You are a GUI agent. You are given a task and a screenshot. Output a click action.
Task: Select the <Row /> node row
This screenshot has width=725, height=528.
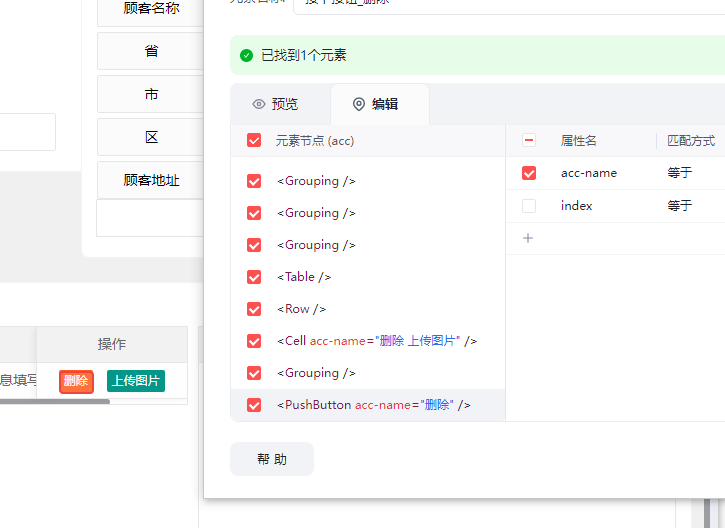pos(368,309)
